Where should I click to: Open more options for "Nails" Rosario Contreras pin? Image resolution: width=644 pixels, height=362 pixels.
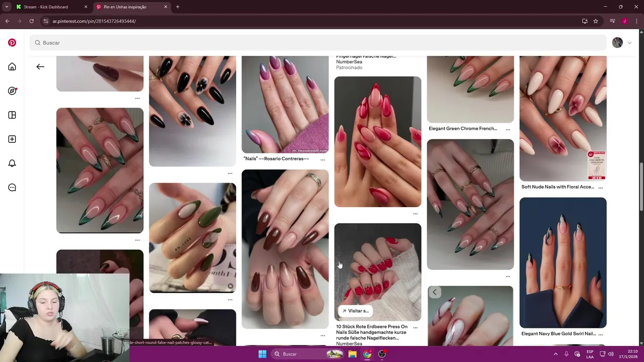pos(323,159)
